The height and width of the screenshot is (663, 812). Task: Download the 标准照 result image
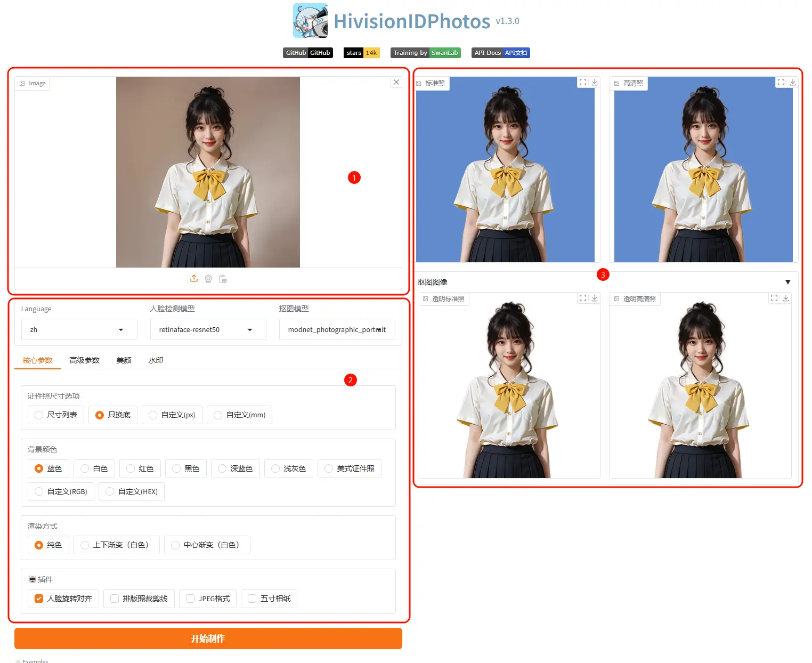point(595,82)
